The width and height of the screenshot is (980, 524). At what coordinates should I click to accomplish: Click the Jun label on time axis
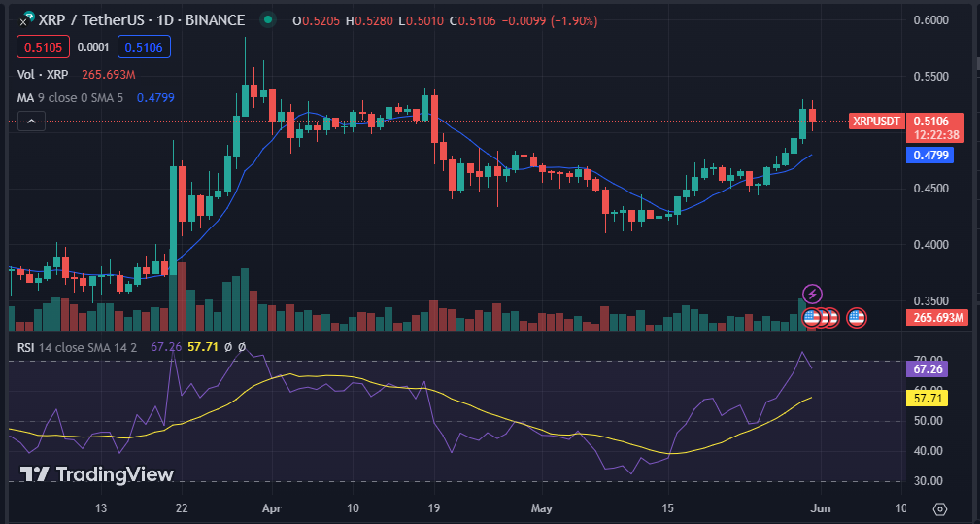pyautogui.click(x=821, y=508)
